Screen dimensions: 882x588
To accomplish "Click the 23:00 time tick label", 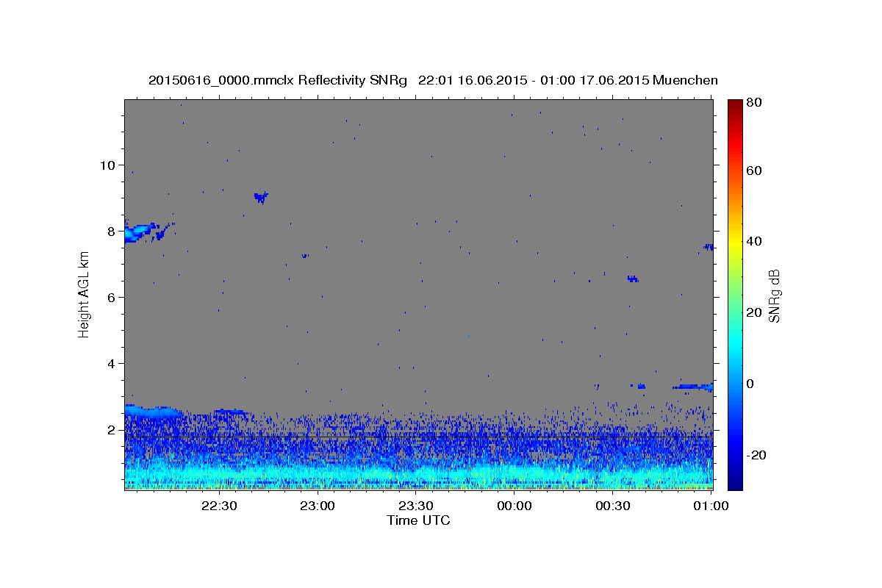I will pyautogui.click(x=318, y=506).
